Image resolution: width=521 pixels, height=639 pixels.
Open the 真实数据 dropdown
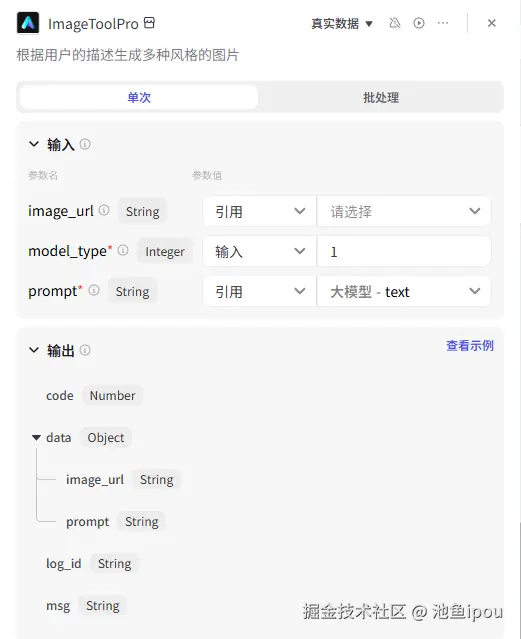[x=342, y=24]
